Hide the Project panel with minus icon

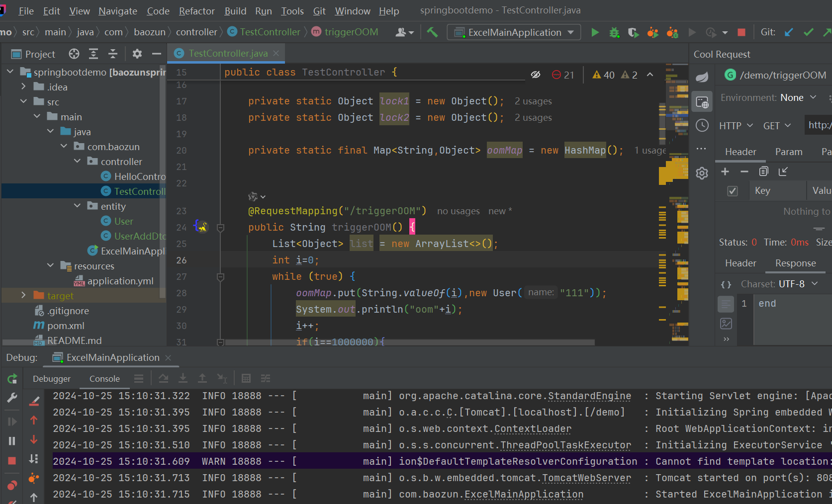(x=157, y=54)
